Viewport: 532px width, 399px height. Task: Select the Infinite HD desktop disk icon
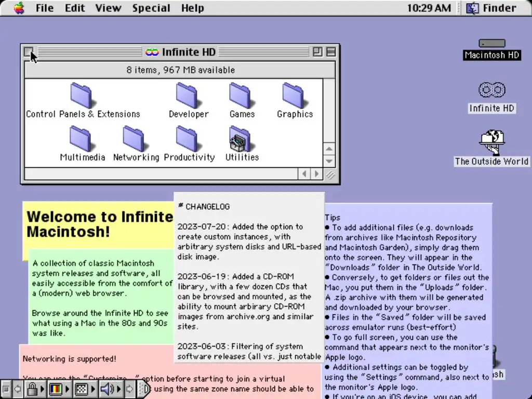491,90
